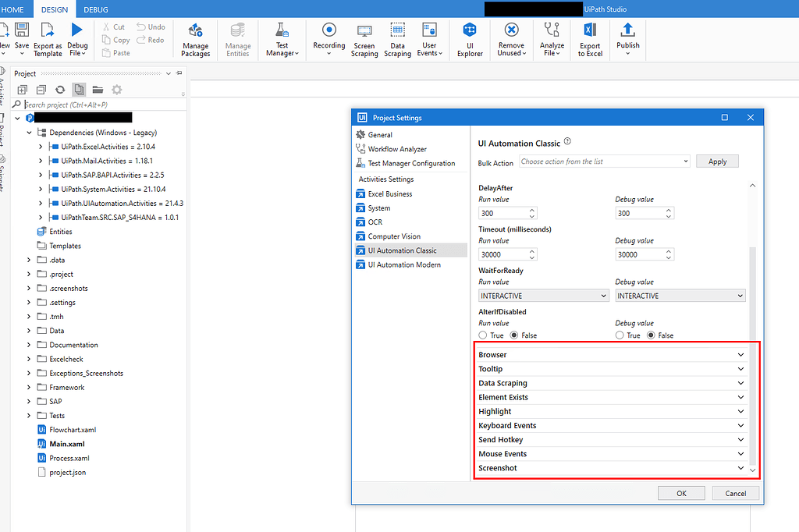This screenshot has height=532, width=799.
Task: Open Manage Packages
Action: [x=195, y=39]
